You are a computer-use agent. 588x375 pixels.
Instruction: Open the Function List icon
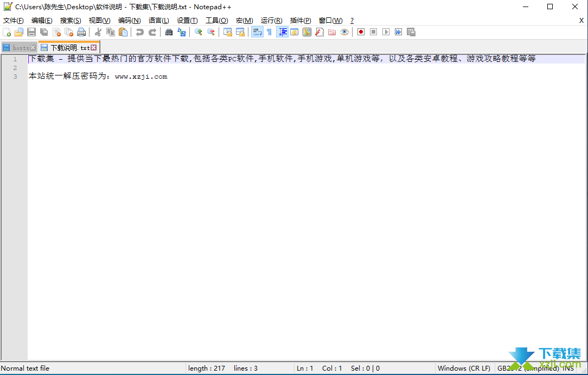pyautogui.click(x=319, y=32)
